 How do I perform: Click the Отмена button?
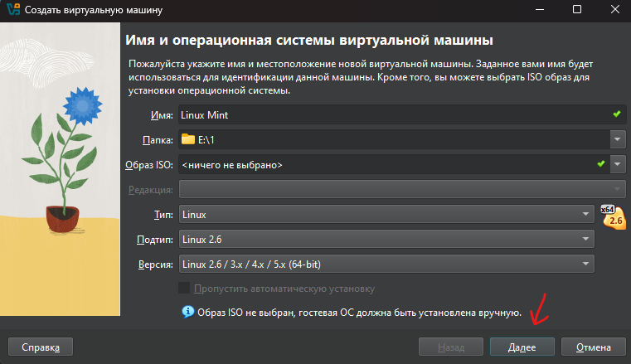coord(593,347)
